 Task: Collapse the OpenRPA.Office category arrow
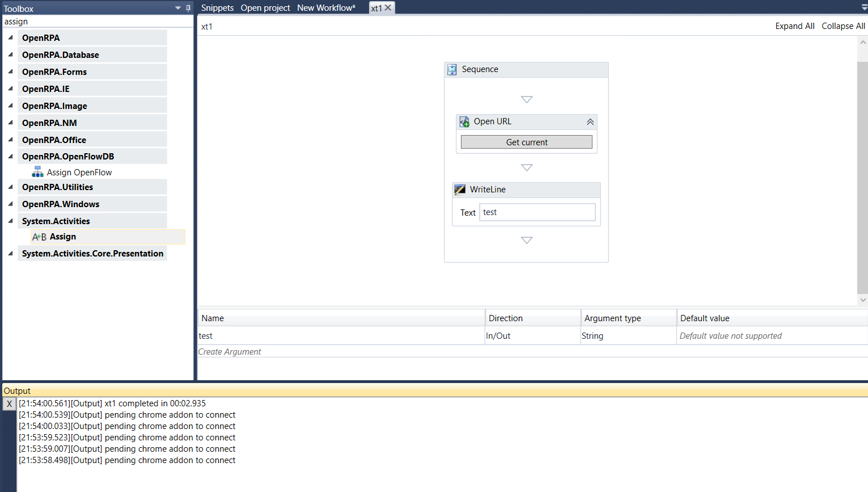(x=10, y=140)
